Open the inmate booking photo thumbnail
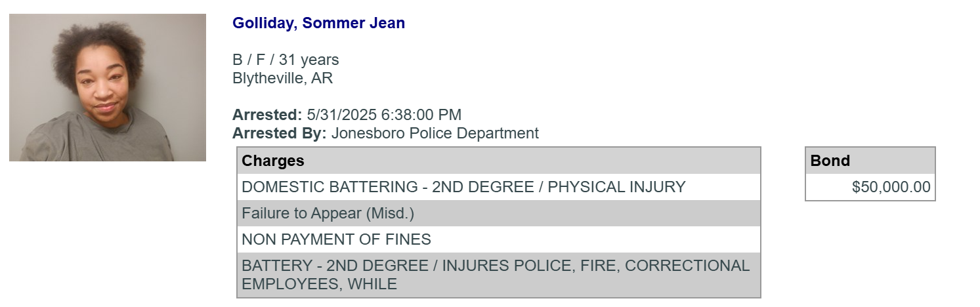Image resolution: width=980 pixels, height=307 pixels. 108,87
